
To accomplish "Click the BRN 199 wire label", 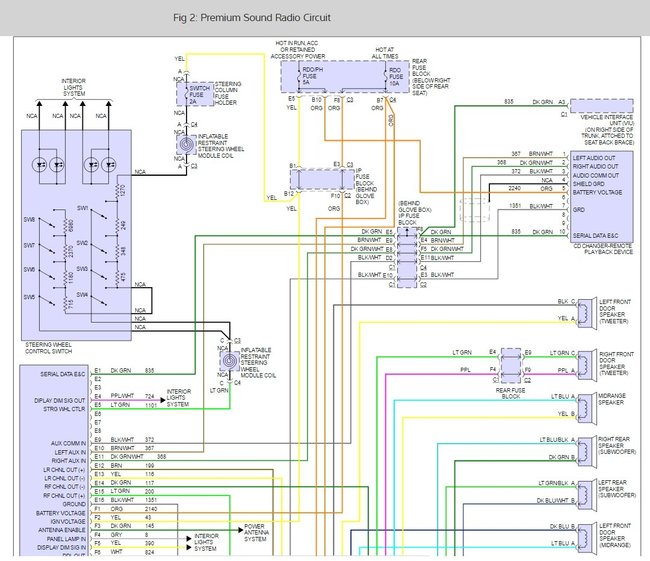I will (132, 466).
